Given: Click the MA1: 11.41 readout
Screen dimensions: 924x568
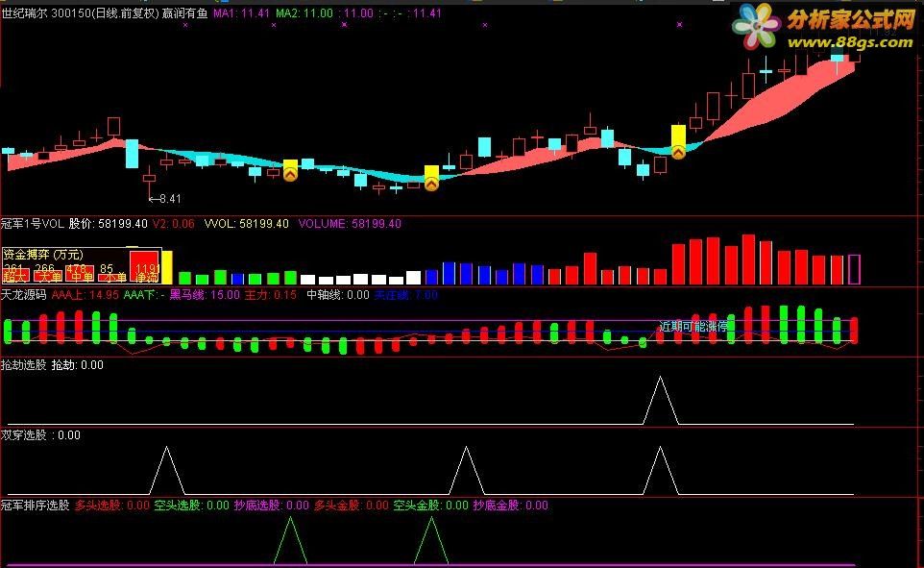Looking at the screenshot, I should pos(242,13).
